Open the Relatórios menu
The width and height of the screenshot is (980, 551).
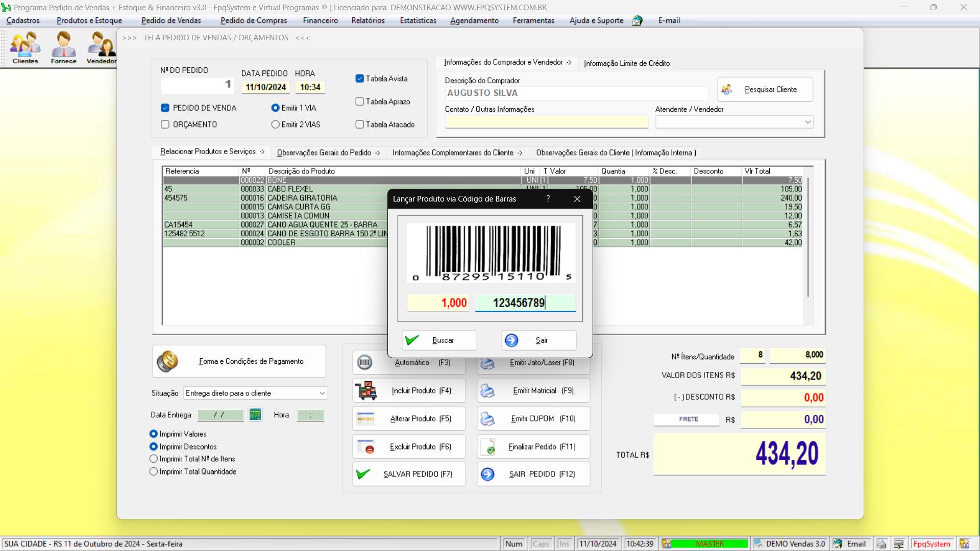368,21
